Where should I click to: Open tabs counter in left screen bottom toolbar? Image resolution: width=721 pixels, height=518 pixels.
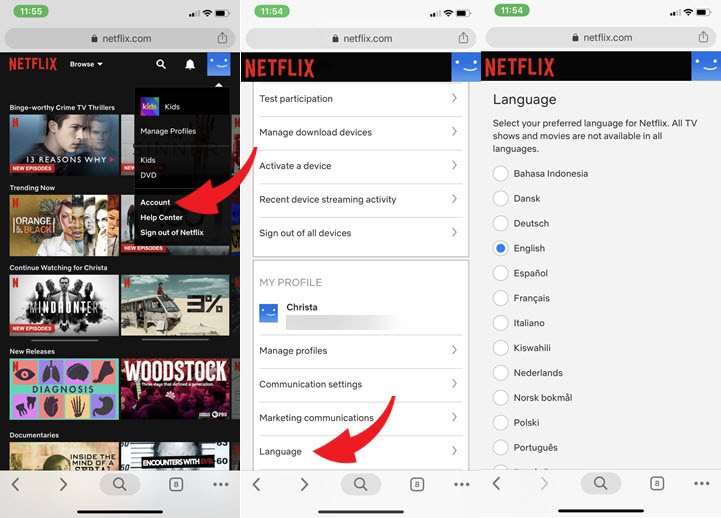click(176, 484)
